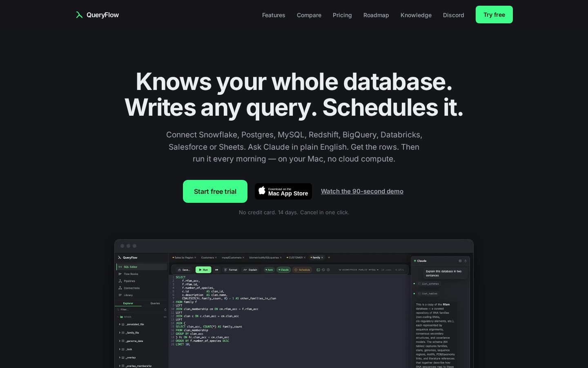Click the 'No credit card. 14 days.' note
Viewport: 588px width, 368px height.
pos(294,212)
